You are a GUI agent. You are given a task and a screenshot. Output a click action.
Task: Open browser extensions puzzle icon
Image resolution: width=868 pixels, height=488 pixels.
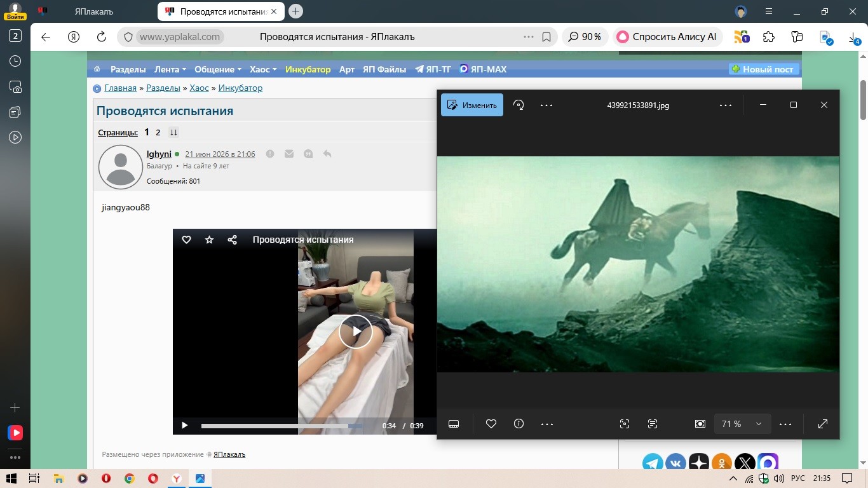[x=769, y=37]
